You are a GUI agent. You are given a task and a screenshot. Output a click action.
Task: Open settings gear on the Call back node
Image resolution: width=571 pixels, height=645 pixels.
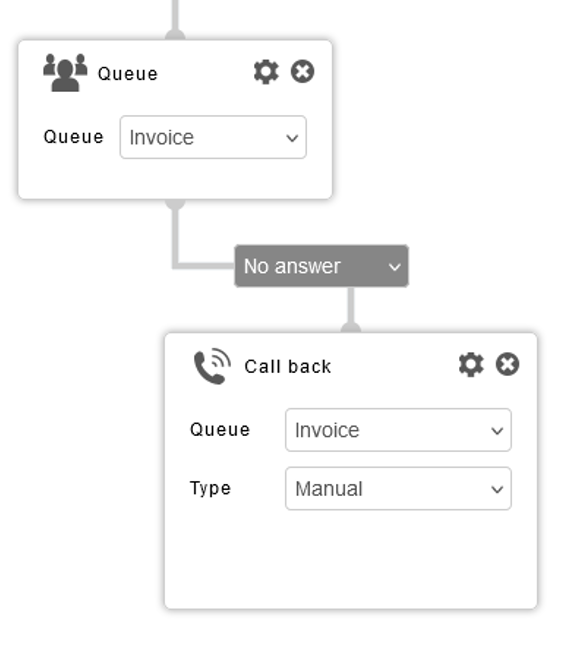(x=471, y=364)
